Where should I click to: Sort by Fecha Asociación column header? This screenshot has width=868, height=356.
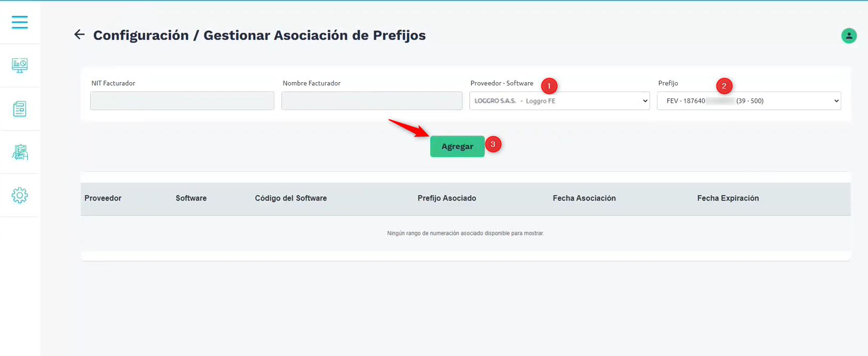[584, 198]
